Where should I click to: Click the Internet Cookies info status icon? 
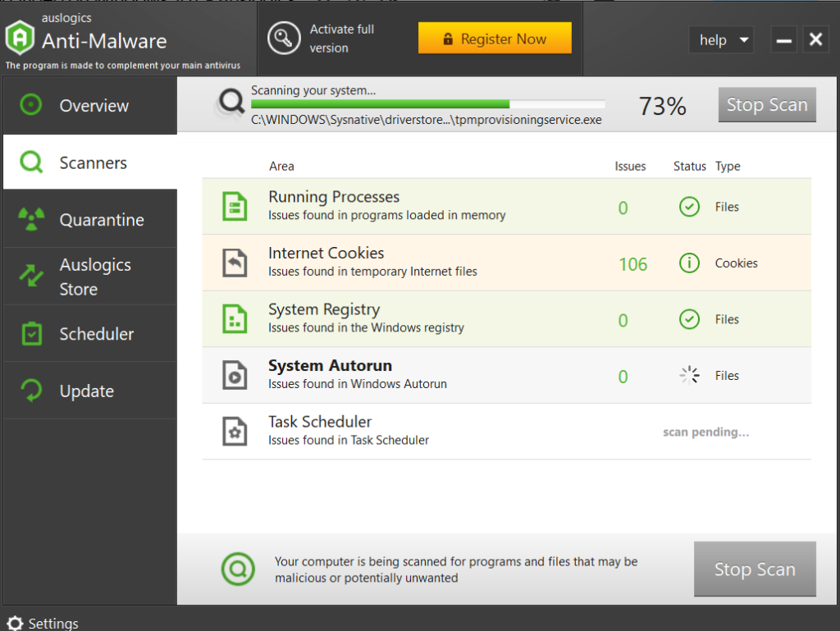(689, 263)
